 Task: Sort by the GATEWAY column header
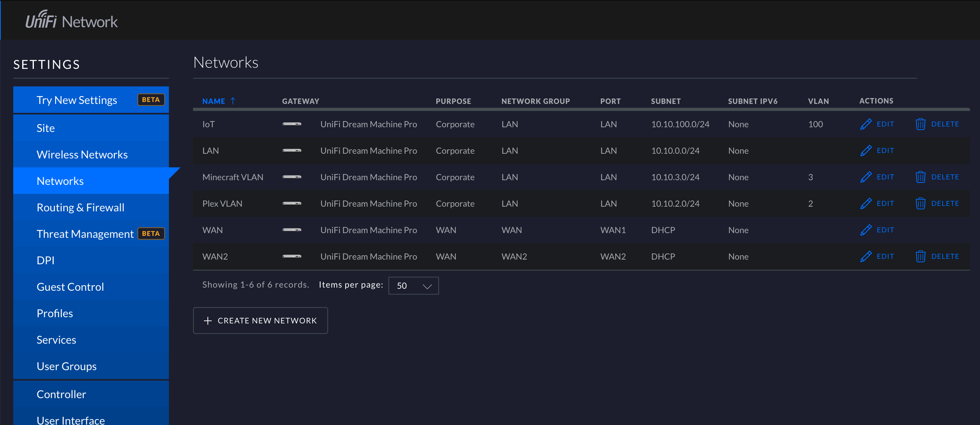click(x=300, y=101)
